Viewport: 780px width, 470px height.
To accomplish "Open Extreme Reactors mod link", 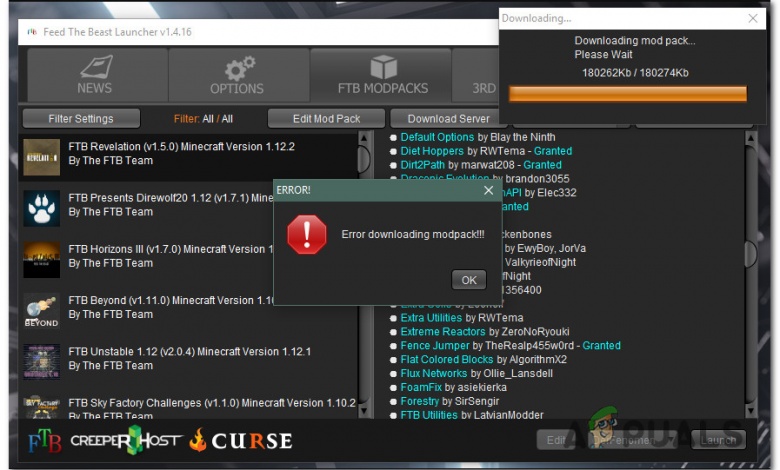I will [x=443, y=332].
